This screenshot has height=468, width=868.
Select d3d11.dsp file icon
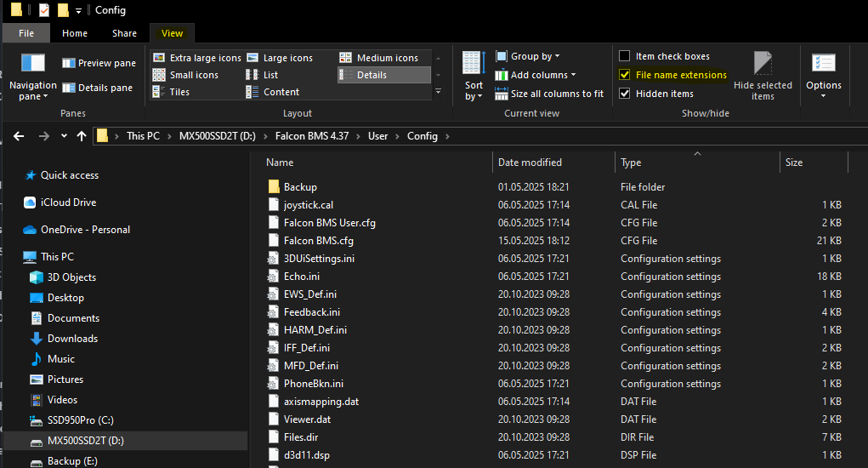[x=274, y=454]
